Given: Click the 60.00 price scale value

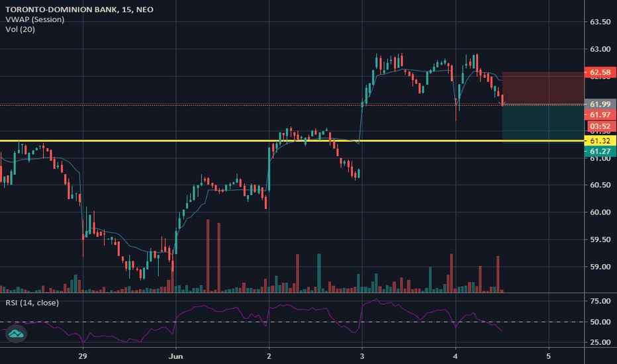Looking at the screenshot, I should (600, 212).
